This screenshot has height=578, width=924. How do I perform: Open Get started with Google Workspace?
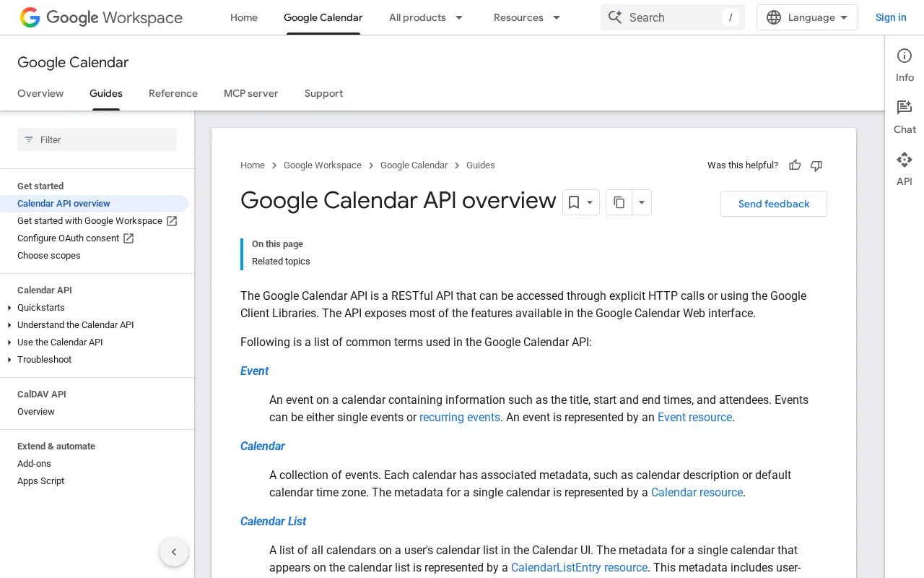(x=97, y=221)
